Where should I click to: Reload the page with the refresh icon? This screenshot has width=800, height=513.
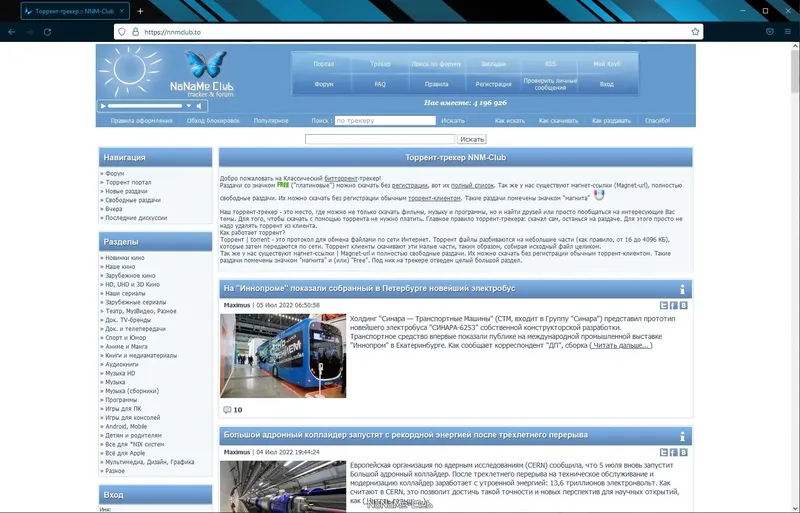[x=47, y=32]
